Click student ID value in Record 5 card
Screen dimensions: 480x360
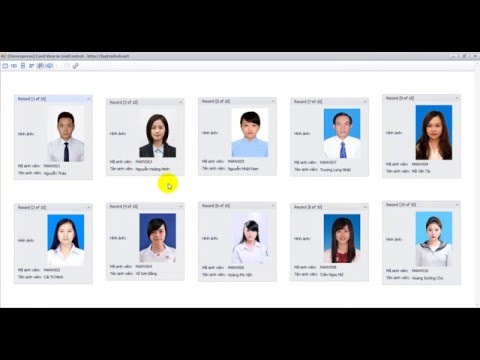click(x=236, y=161)
